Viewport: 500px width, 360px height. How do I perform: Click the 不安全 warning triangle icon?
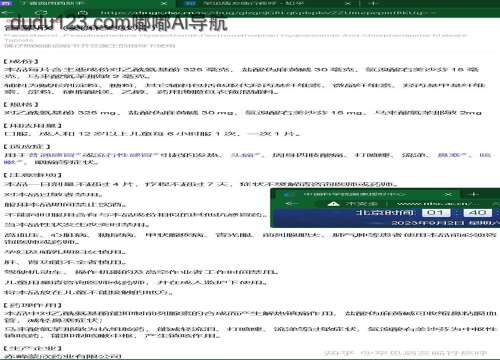[333, 203]
